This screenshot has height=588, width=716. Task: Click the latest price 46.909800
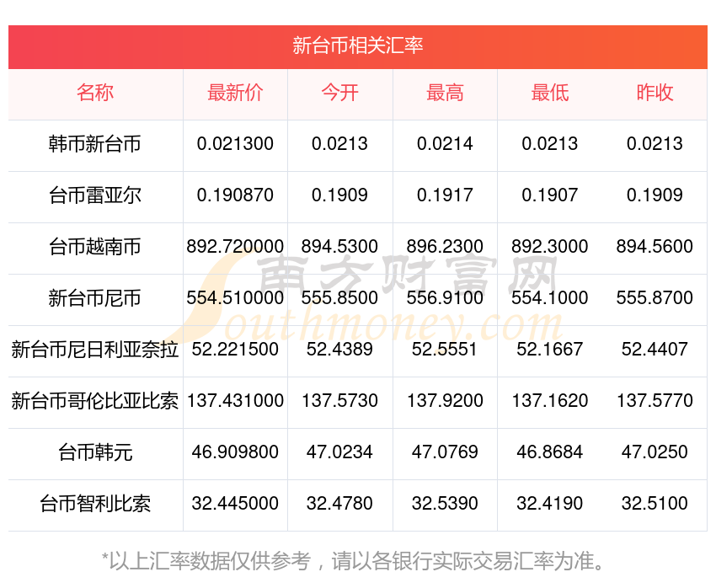(235, 452)
